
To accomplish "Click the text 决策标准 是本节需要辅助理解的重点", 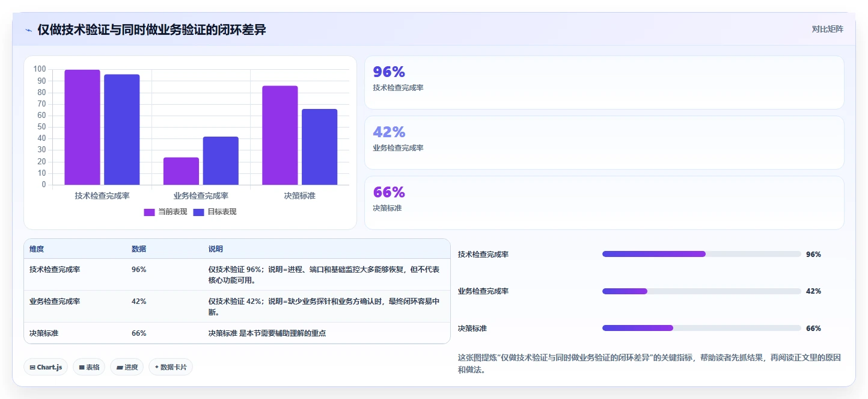I will click(267, 333).
